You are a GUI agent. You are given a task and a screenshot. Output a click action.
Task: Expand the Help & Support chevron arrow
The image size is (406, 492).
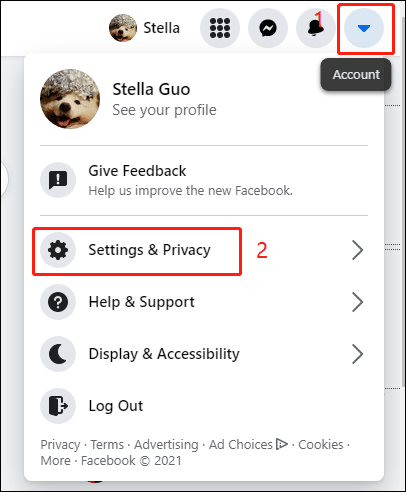point(357,302)
